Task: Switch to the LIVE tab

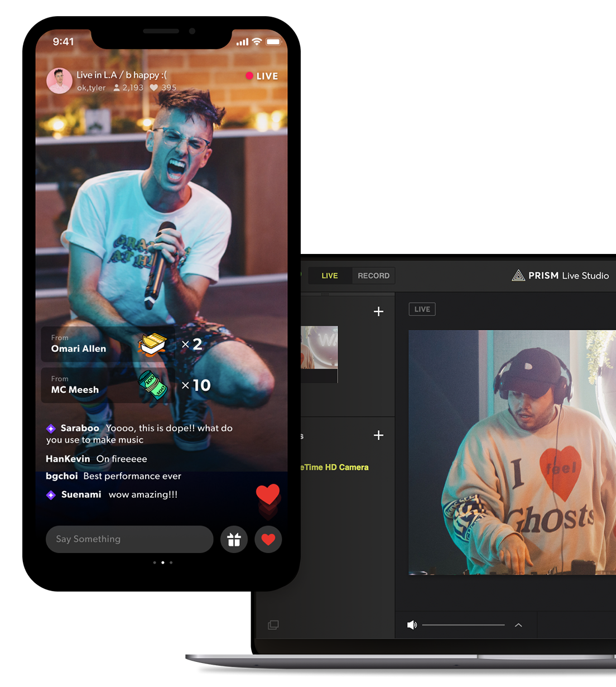Action: click(x=330, y=276)
